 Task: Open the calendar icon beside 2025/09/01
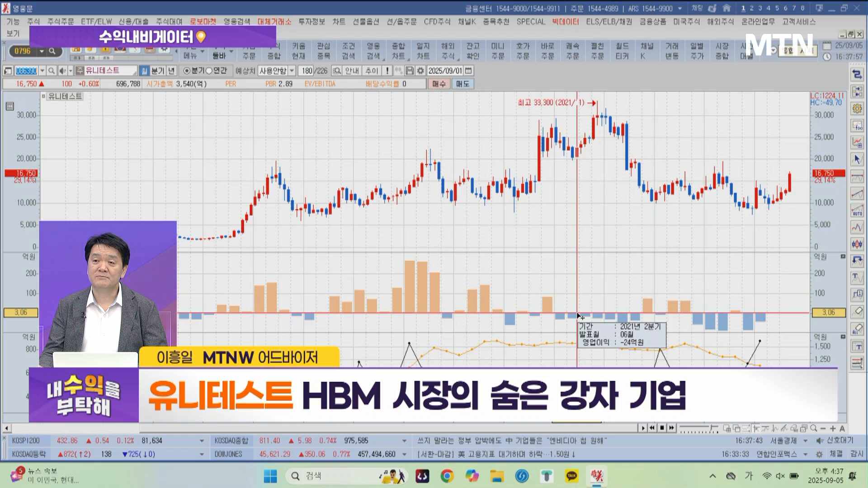469,71
